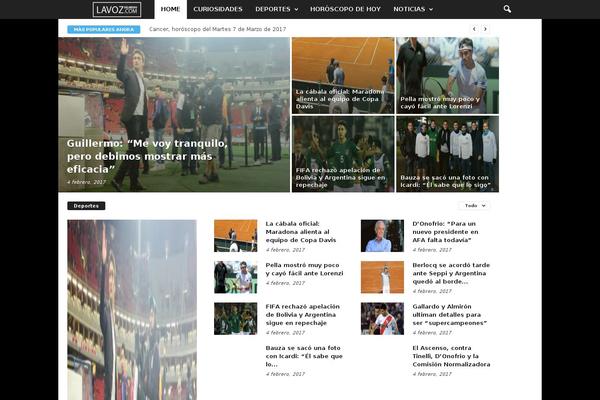Click the Gallardo y Almirón thumbnail
The image size is (600, 400).
[382, 319]
